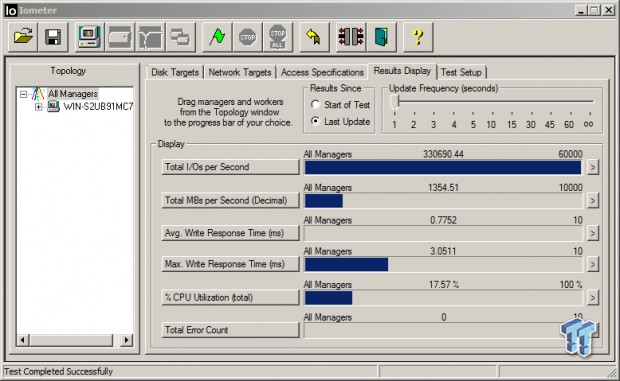Click the duplicate selected worker icon
The width and height of the screenshot is (620, 381).
[x=181, y=37]
